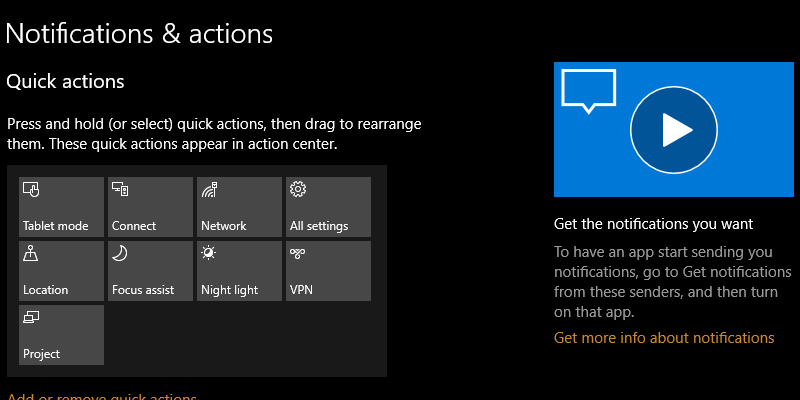
Task: Click the Tablet mode tile icon
Action: [x=30, y=189]
